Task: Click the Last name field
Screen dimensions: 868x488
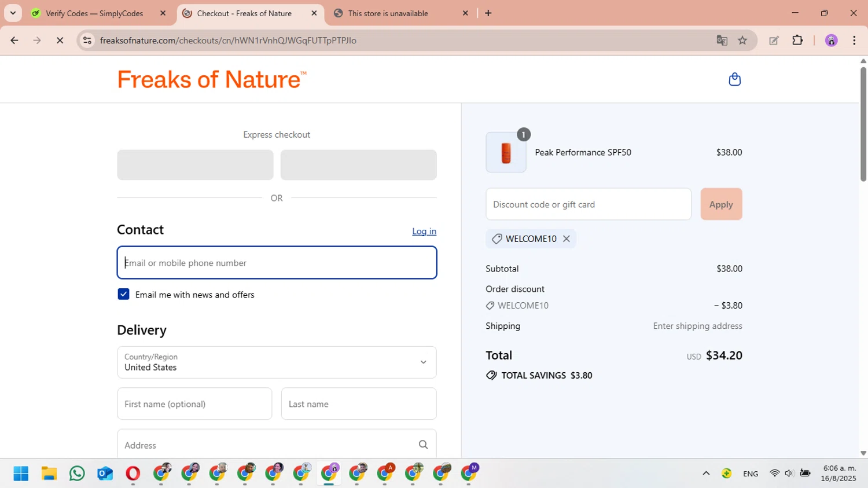Action: coord(359,403)
